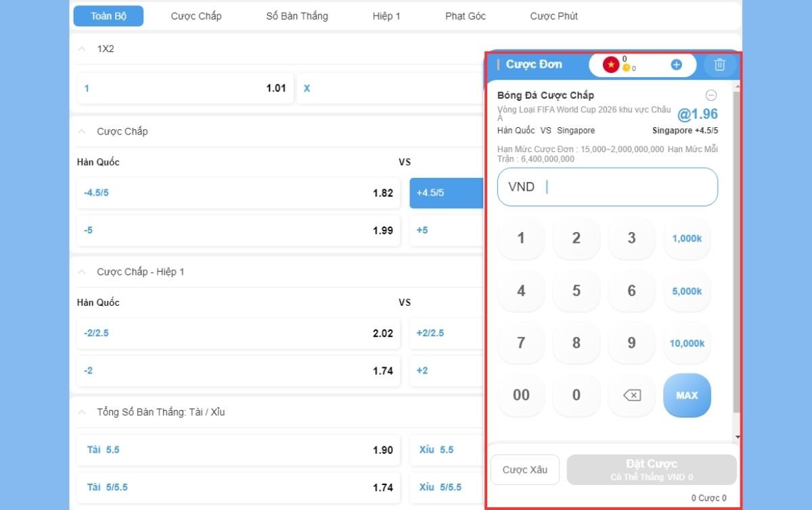Select the +5 handicap option
812x510 pixels.
click(447, 231)
